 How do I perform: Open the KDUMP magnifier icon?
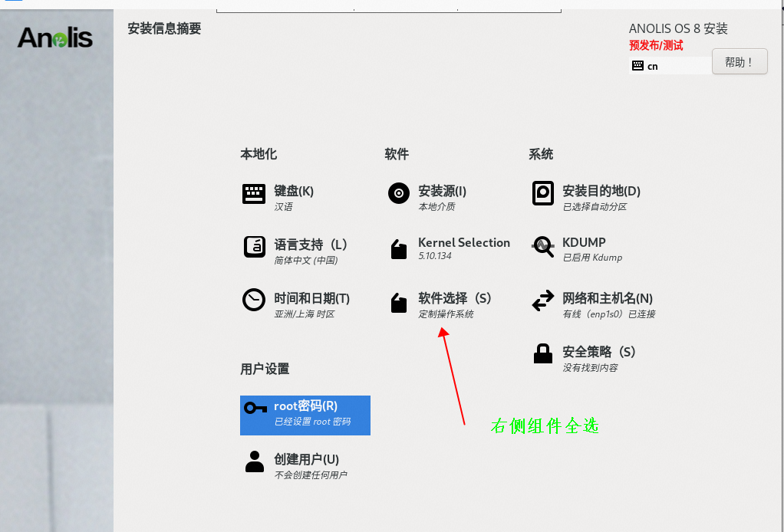(x=542, y=247)
